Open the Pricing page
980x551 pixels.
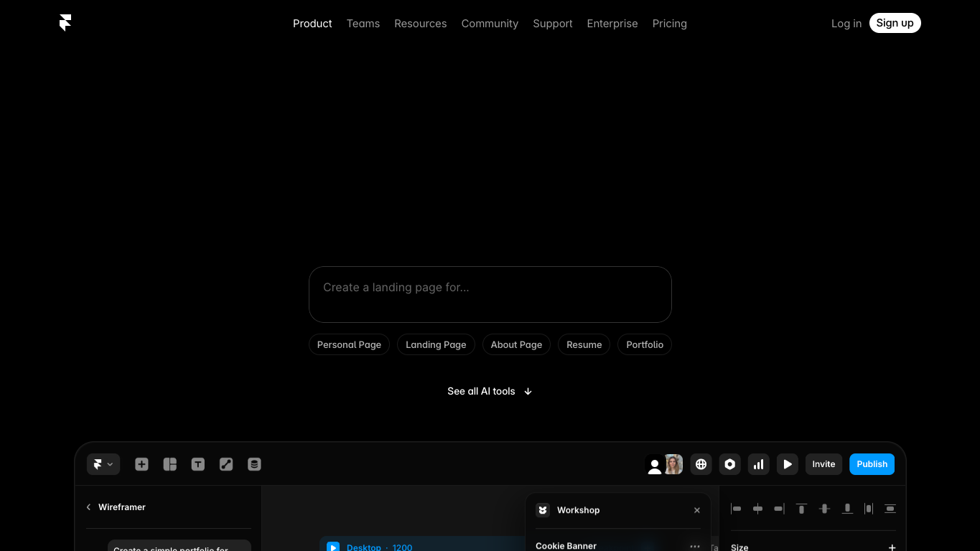(670, 24)
